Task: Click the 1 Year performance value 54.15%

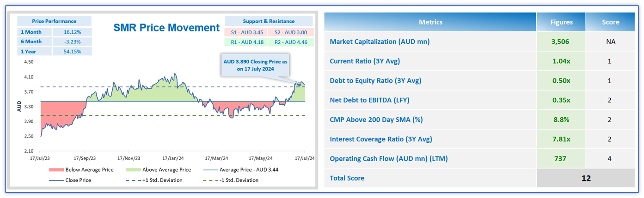Action: (72, 51)
